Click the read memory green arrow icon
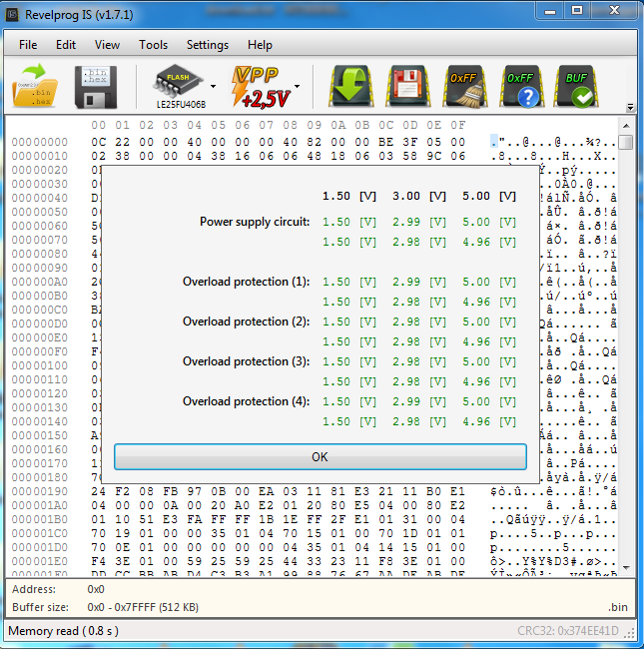The width and height of the screenshot is (644, 649). tap(351, 87)
